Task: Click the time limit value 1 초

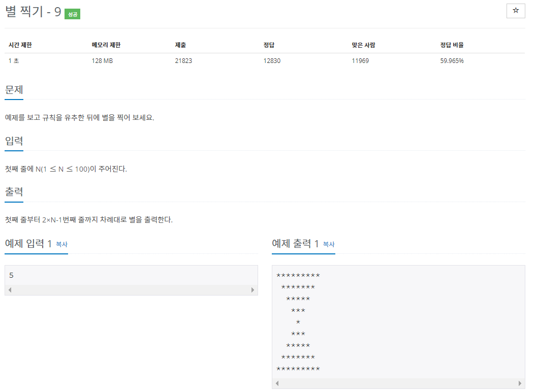Action: click(x=14, y=61)
